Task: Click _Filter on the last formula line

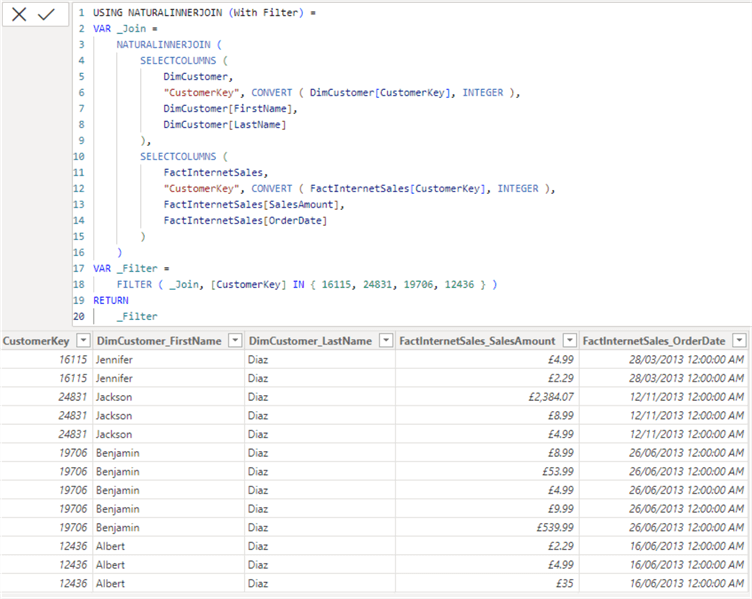Action: point(137,317)
